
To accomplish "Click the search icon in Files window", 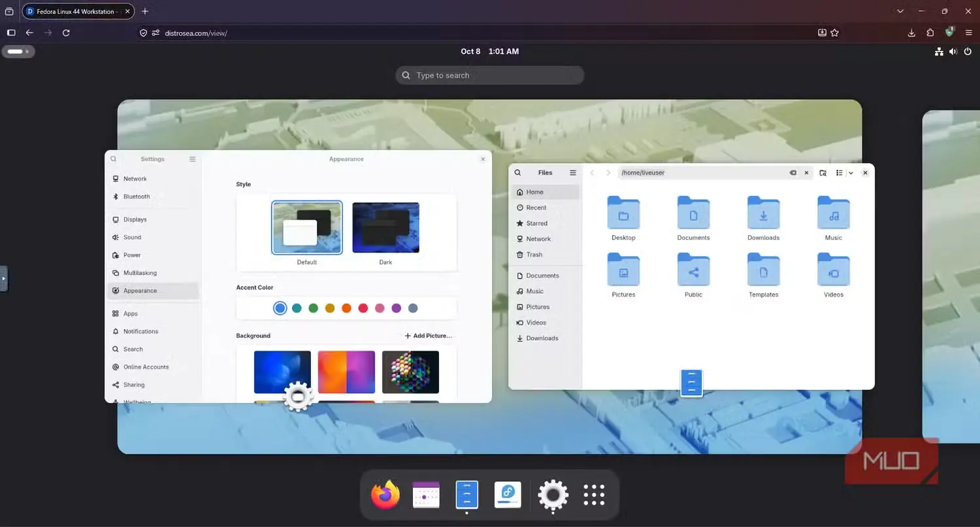I will click(x=517, y=173).
